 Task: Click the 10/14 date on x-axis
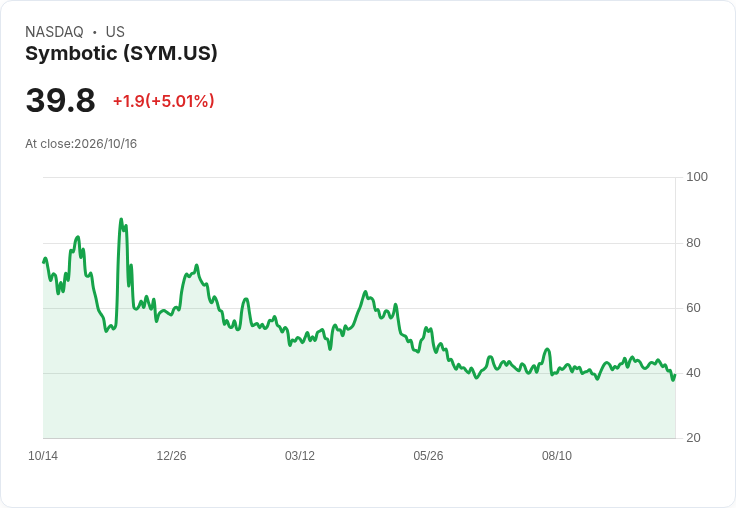[x=43, y=456]
